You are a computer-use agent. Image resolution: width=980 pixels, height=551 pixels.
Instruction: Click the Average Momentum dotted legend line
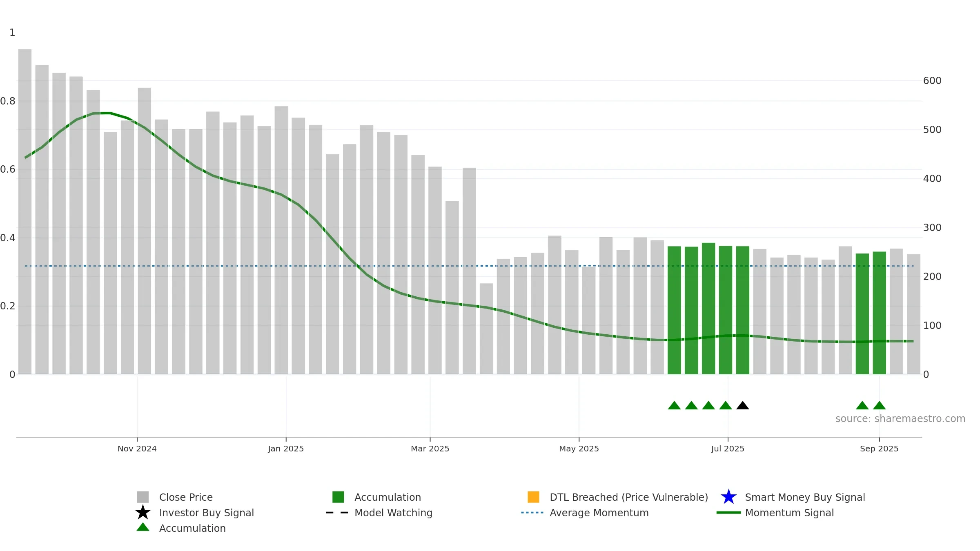point(532,513)
